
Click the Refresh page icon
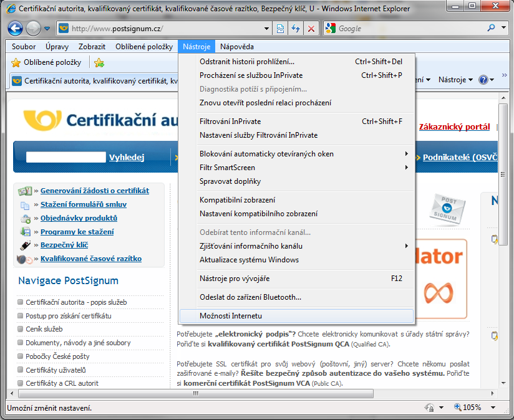tap(296, 29)
